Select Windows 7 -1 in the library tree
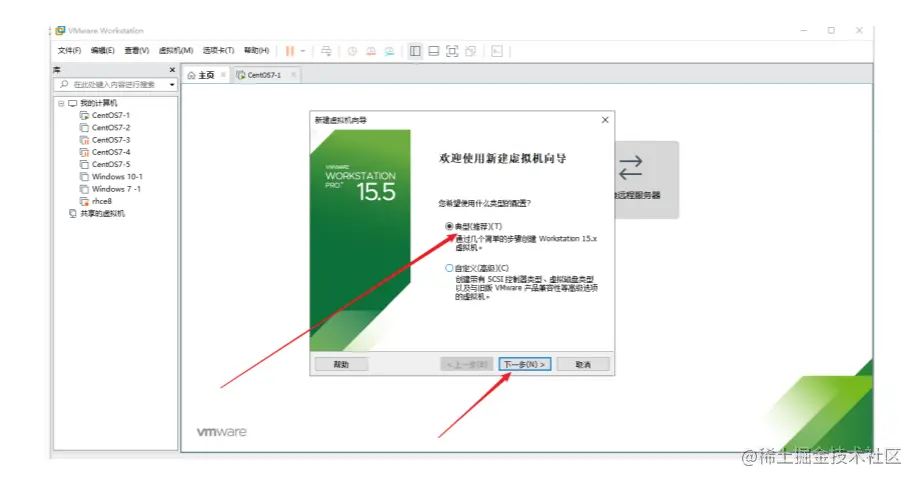 (116, 189)
